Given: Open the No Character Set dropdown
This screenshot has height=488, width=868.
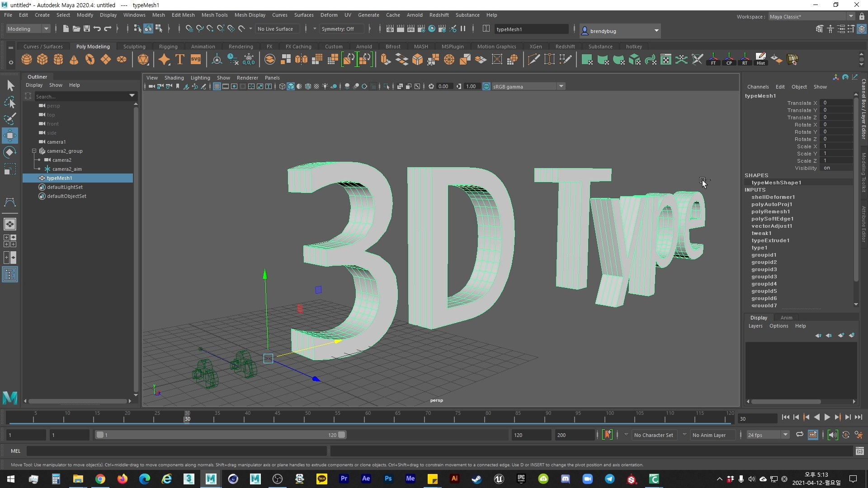Looking at the screenshot, I should coord(655,435).
